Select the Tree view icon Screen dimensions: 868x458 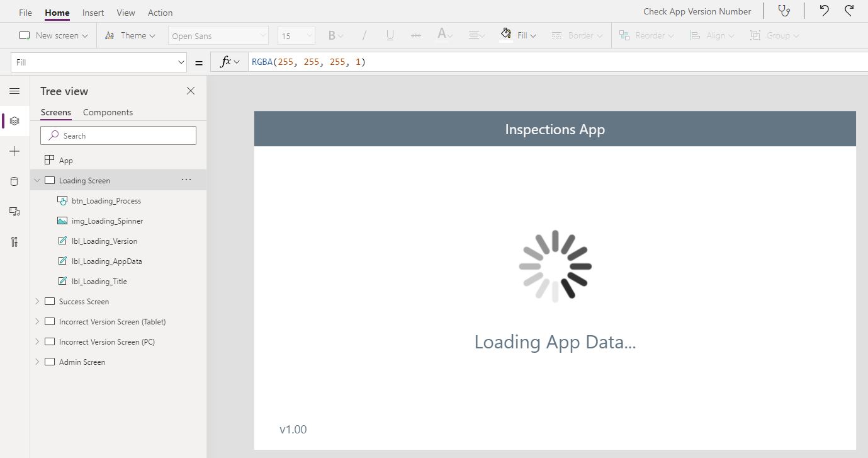tap(14, 121)
